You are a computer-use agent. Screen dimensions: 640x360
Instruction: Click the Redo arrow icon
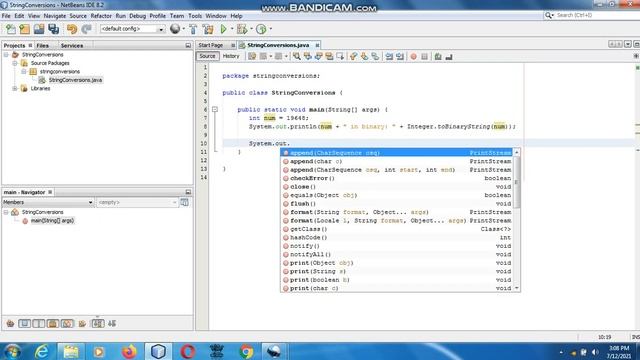click(86, 29)
